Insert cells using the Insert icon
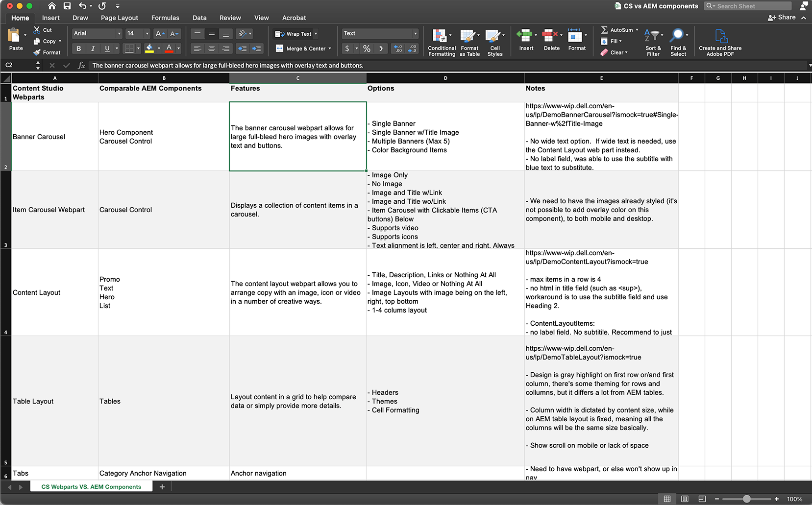 (x=525, y=36)
